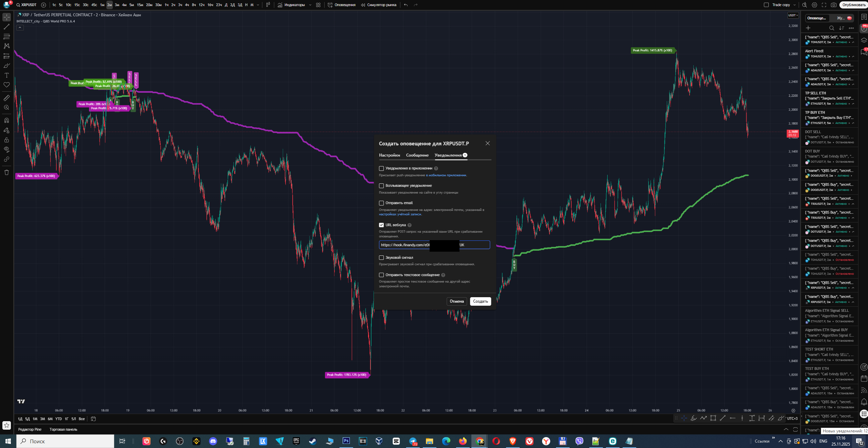Screen dimensions: 868x448
Task: Open Discord from Windows taskbar
Action: [x=213, y=441]
